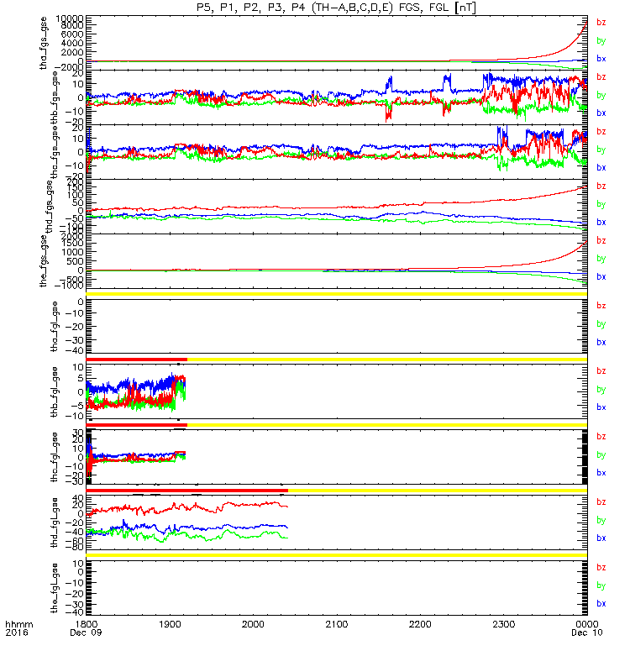Click the 'bz' legend of thd_fgs_gse panel
The image size is (630, 672).
pyautogui.click(x=601, y=186)
